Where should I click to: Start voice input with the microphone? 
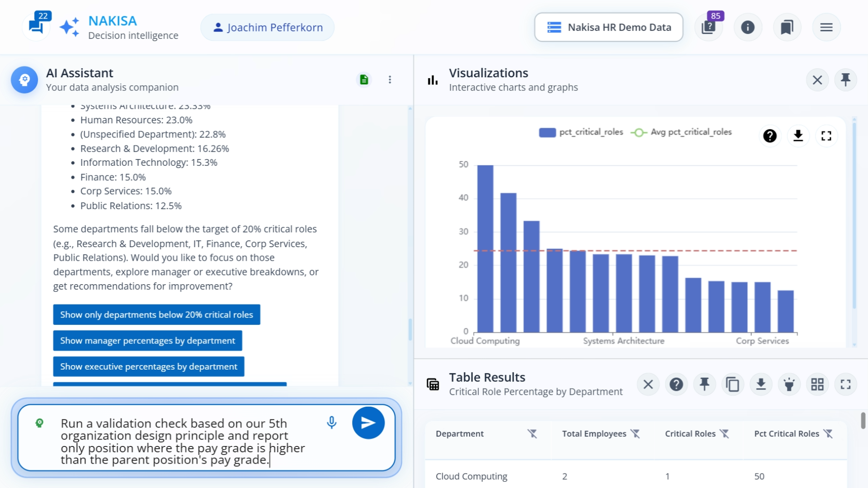331,423
